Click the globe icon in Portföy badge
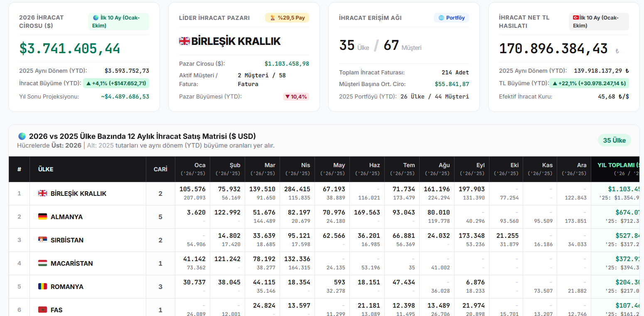Image resolution: width=644 pixels, height=316 pixels. click(x=441, y=18)
